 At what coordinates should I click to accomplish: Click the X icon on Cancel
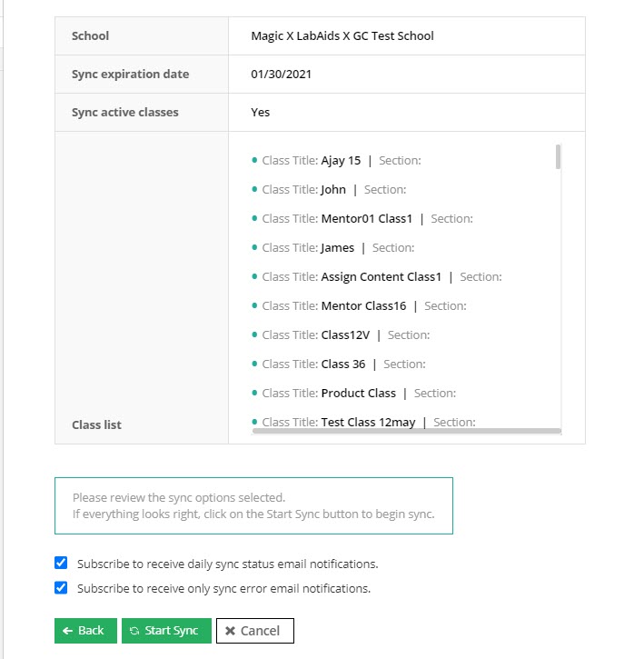coord(231,631)
